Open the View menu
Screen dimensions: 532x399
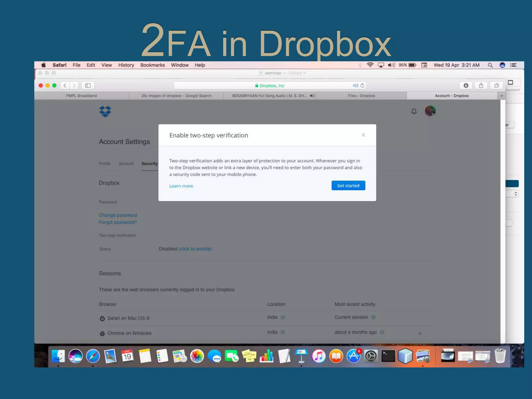[107, 65]
